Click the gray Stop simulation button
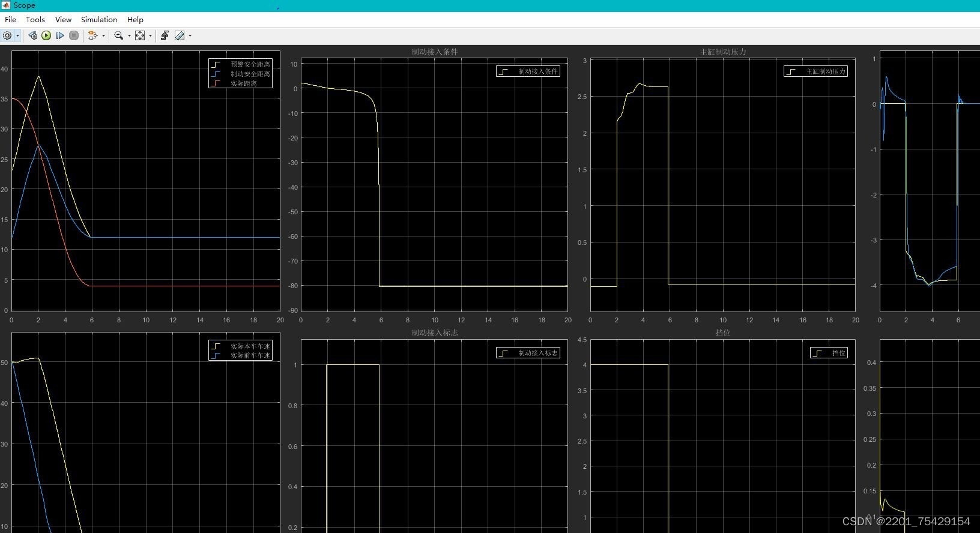 [74, 35]
